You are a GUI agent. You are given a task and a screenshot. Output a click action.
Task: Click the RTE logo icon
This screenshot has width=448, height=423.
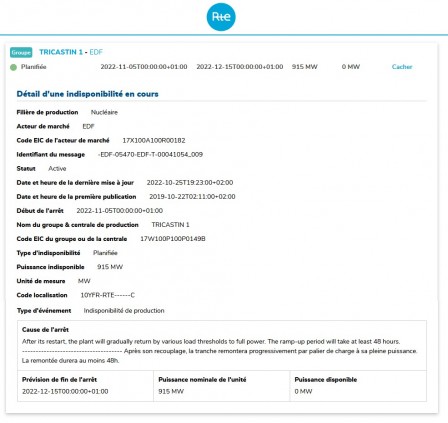221,16
